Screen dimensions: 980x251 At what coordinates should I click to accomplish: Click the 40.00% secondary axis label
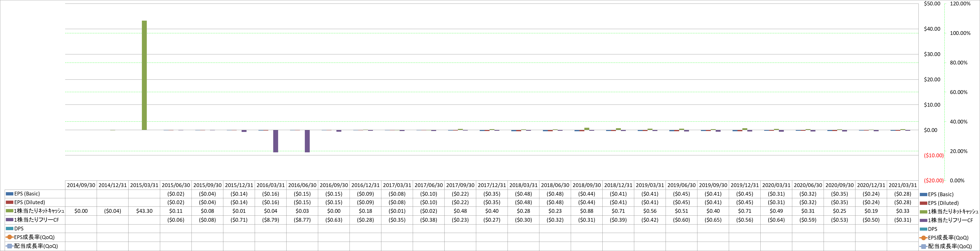click(x=959, y=122)
